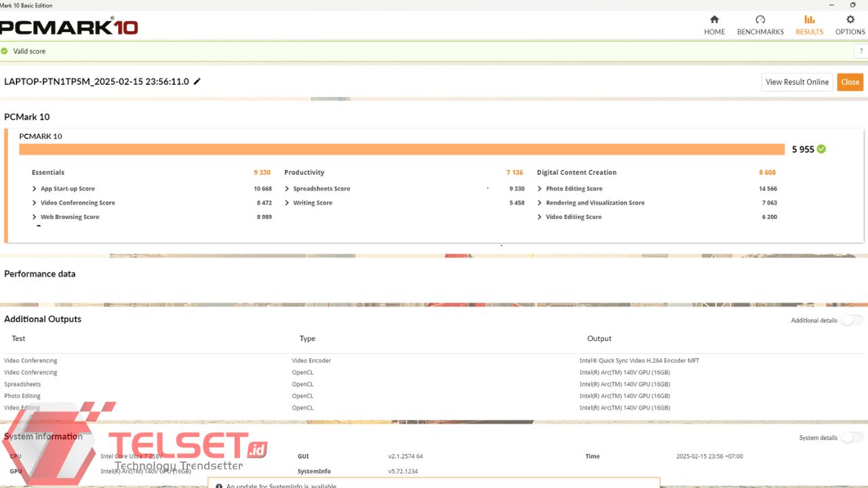This screenshot has height=488, width=868.
Task: Click the Performance data section heading
Action: [x=40, y=274]
